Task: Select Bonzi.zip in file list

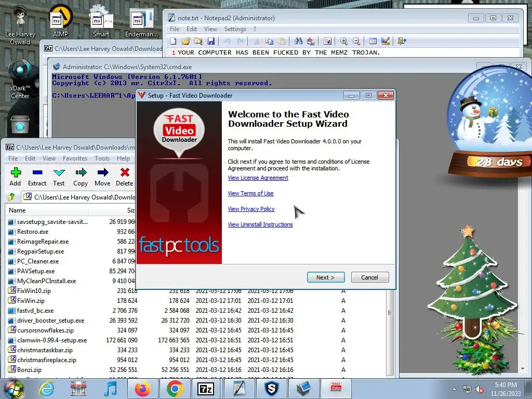Action: tap(29, 369)
